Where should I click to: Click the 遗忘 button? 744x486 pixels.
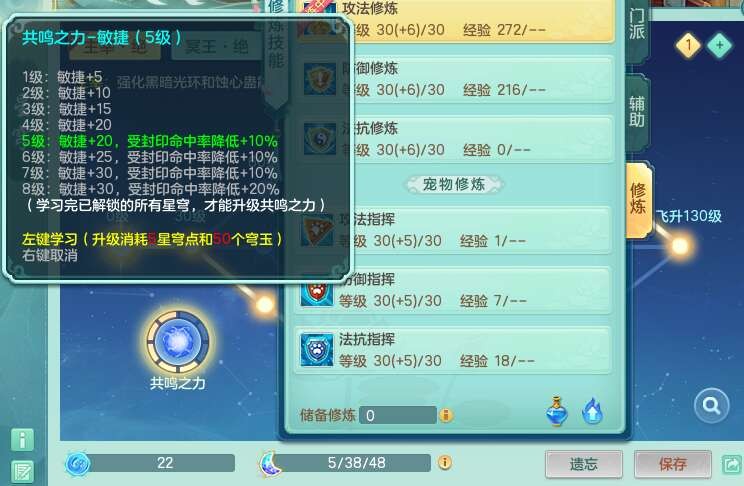coord(584,464)
